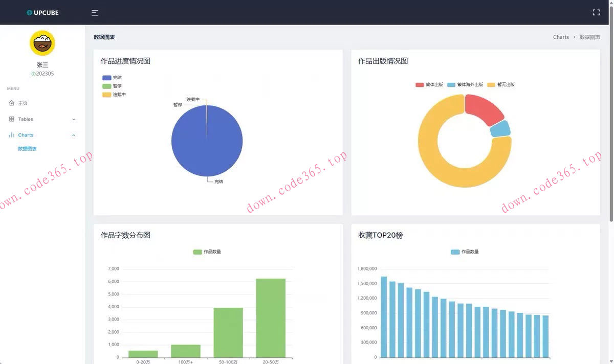Viewport: 614px width, 364px height.
Task: Click the 数据图表 page heading
Action: (104, 37)
